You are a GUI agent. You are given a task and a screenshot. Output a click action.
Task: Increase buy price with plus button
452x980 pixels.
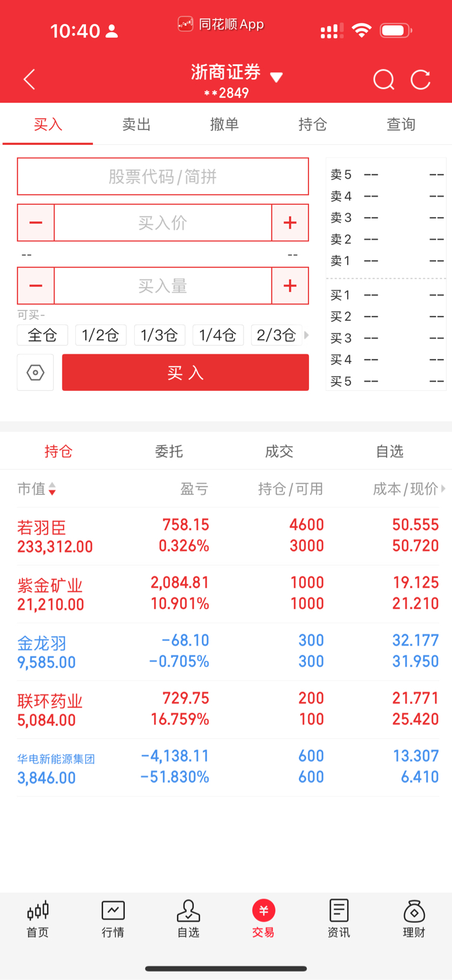[x=290, y=222]
